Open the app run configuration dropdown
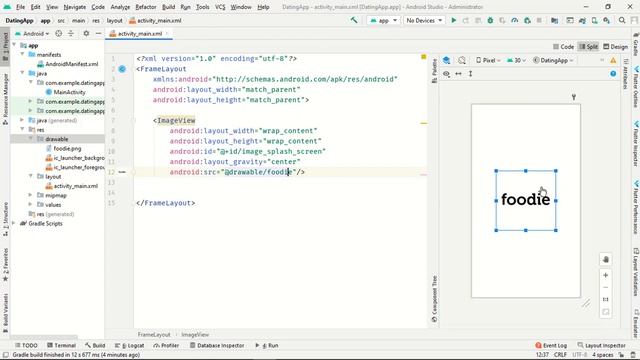The image size is (640, 360). [383, 20]
